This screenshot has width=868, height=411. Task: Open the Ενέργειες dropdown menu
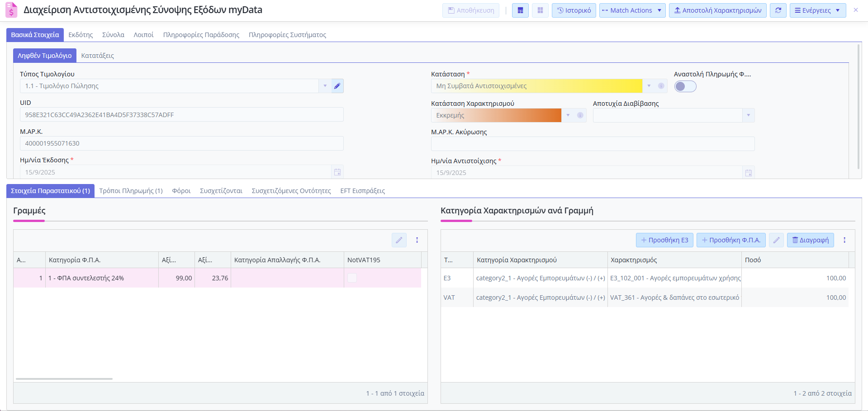click(817, 10)
